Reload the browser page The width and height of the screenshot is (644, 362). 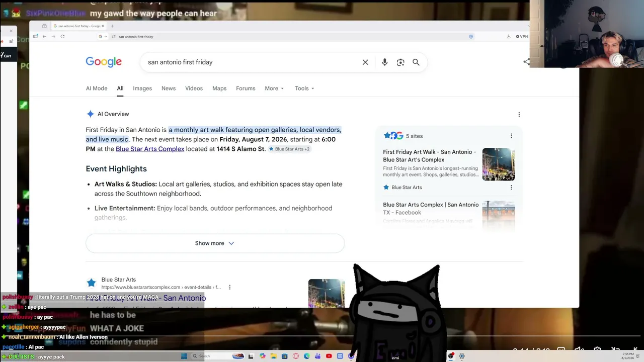click(62, 36)
